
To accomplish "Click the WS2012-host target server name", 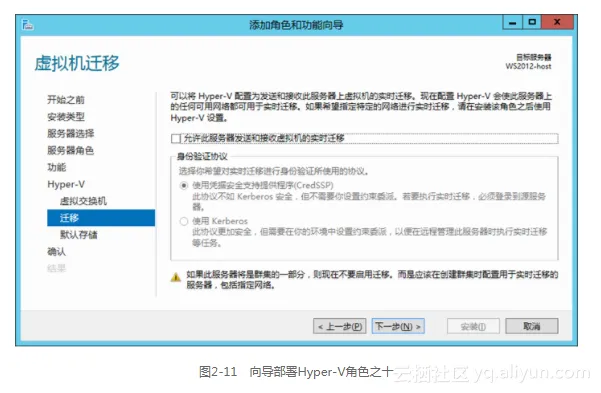I will 528,66.
